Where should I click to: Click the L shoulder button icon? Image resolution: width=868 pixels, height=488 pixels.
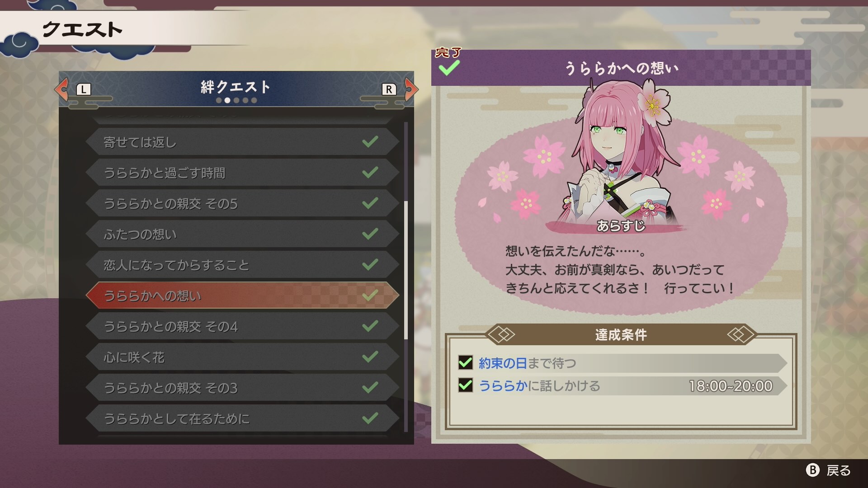(84, 89)
